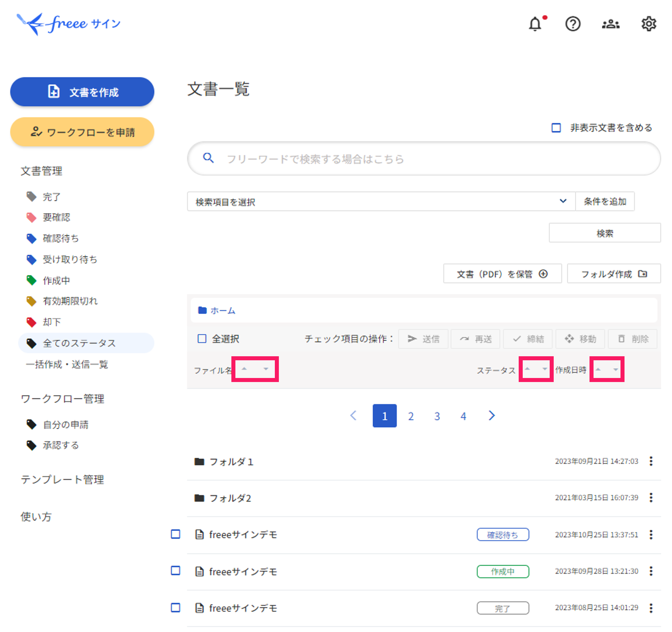Click the フォルダ１ folder icon
This screenshot has height=632, width=672.
click(199, 461)
